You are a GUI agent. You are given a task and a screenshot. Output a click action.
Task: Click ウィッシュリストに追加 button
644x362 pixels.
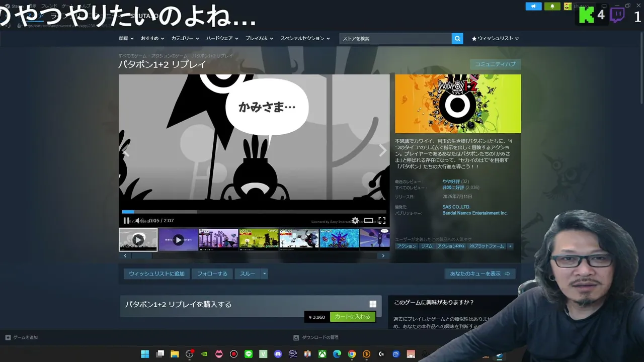click(x=156, y=274)
